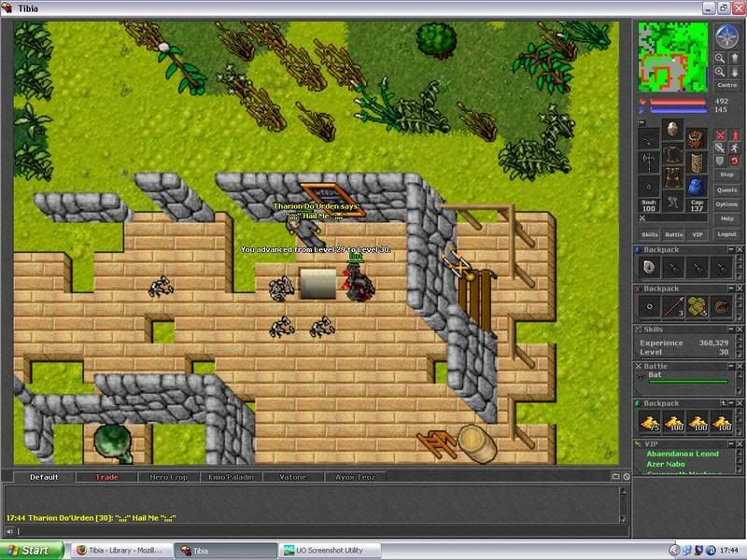Close the Skills panel

point(740,329)
